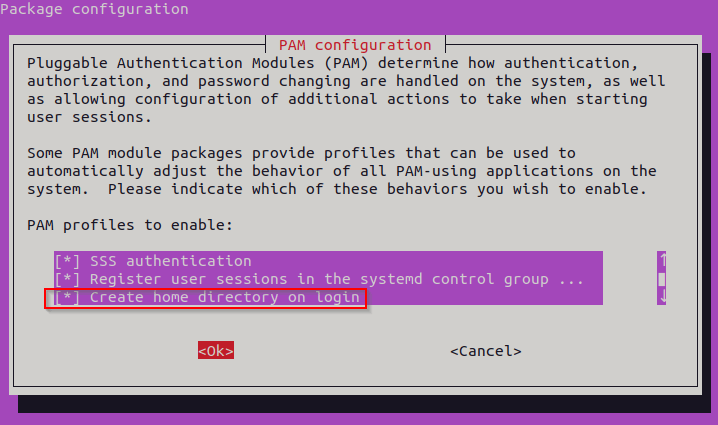Click the profile list scrollbar thumb
718x425 pixels.
pos(662,280)
